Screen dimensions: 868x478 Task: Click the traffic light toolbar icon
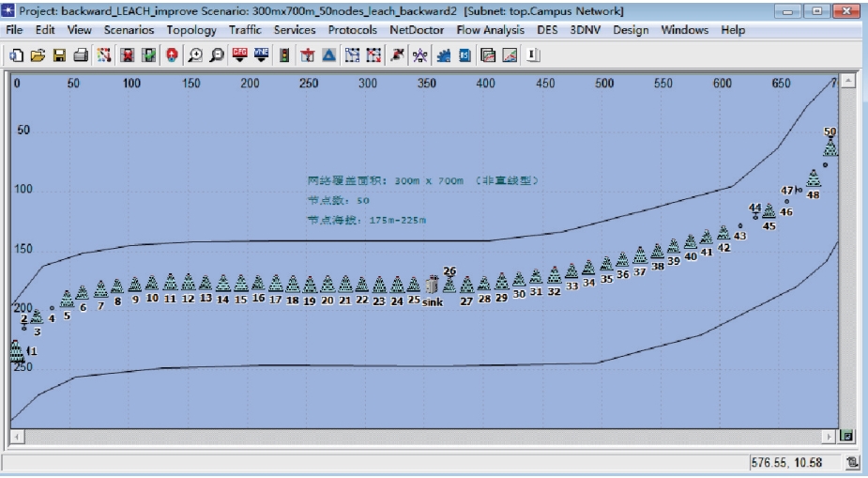click(x=284, y=55)
